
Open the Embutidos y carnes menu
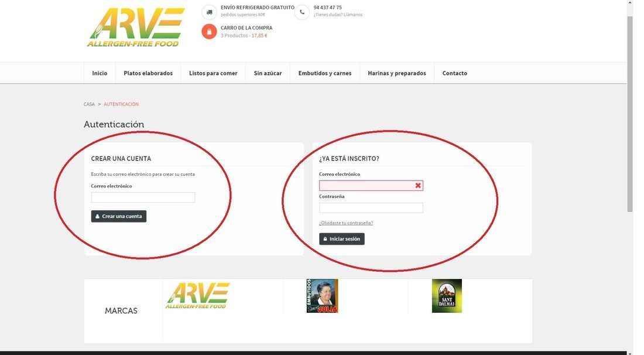click(x=325, y=73)
